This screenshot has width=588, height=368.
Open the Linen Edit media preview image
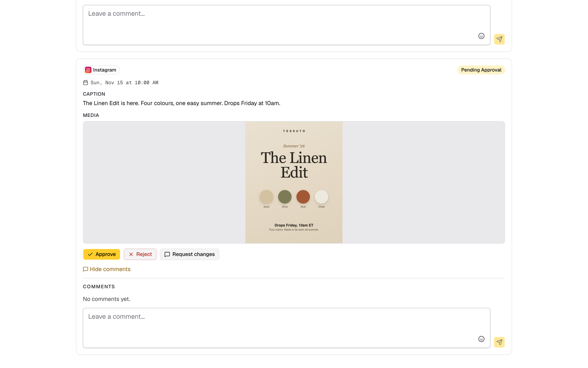294,182
